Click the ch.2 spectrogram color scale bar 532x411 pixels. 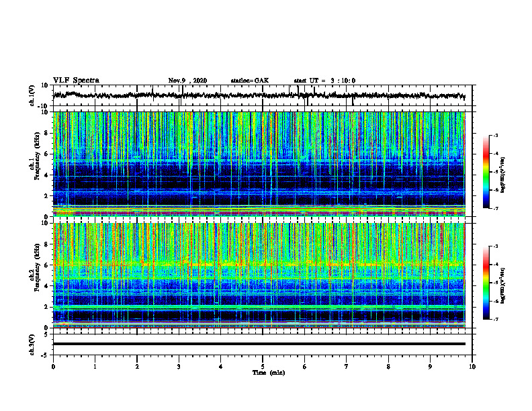(x=486, y=283)
